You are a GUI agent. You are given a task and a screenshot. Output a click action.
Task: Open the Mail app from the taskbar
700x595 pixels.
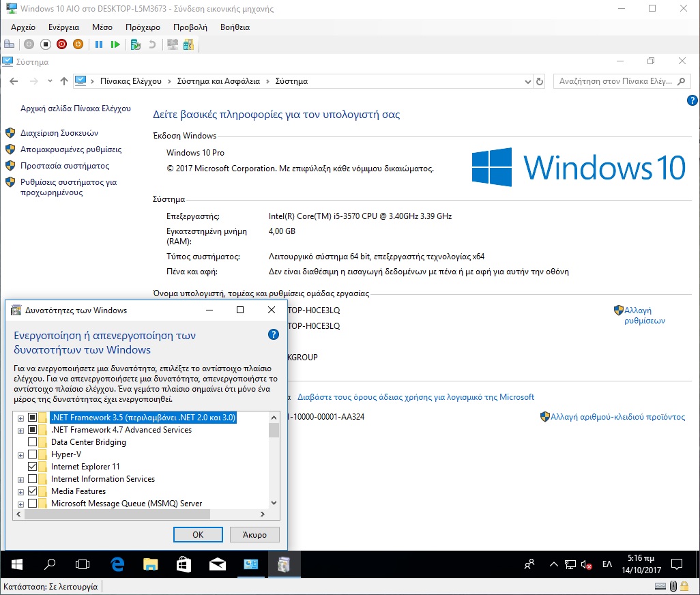coord(218,565)
